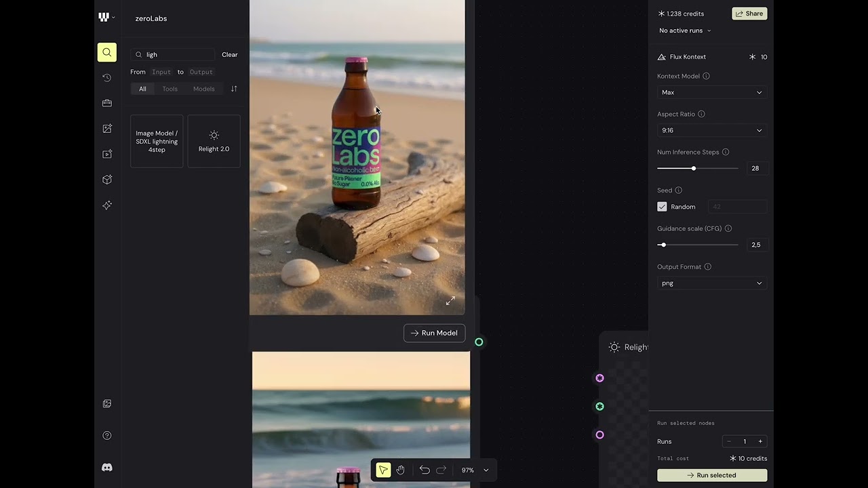Open the recent history sidebar icon
The width and height of the screenshot is (868, 488).
[x=107, y=78]
